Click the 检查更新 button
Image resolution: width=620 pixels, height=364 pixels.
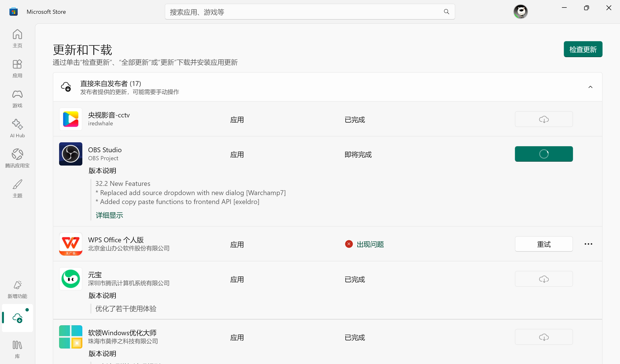point(583,49)
